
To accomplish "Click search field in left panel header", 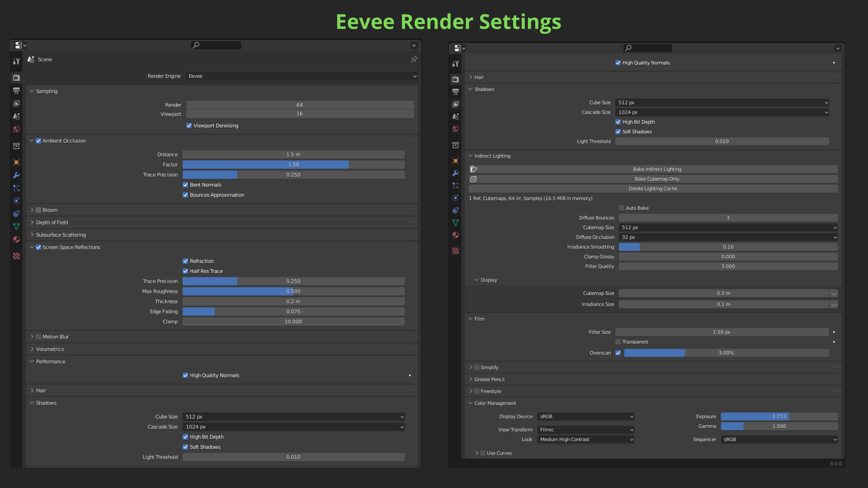I will click(x=216, y=45).
